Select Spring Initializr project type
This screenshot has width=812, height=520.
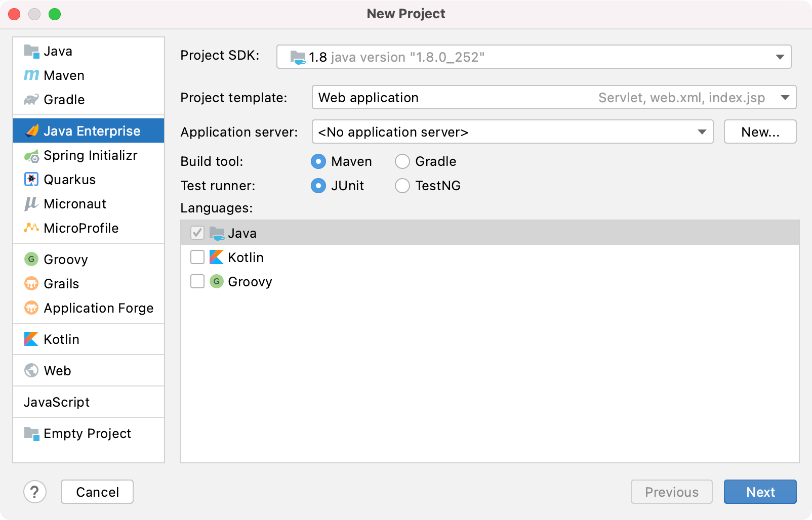(x=89, y=155)
